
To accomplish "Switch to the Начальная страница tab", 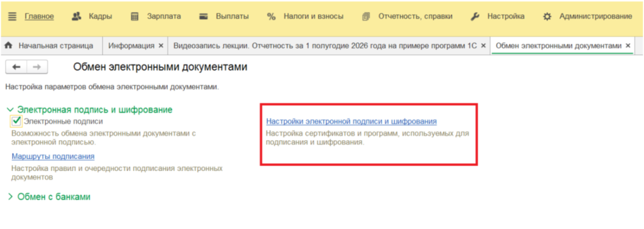I will point(51,46).
